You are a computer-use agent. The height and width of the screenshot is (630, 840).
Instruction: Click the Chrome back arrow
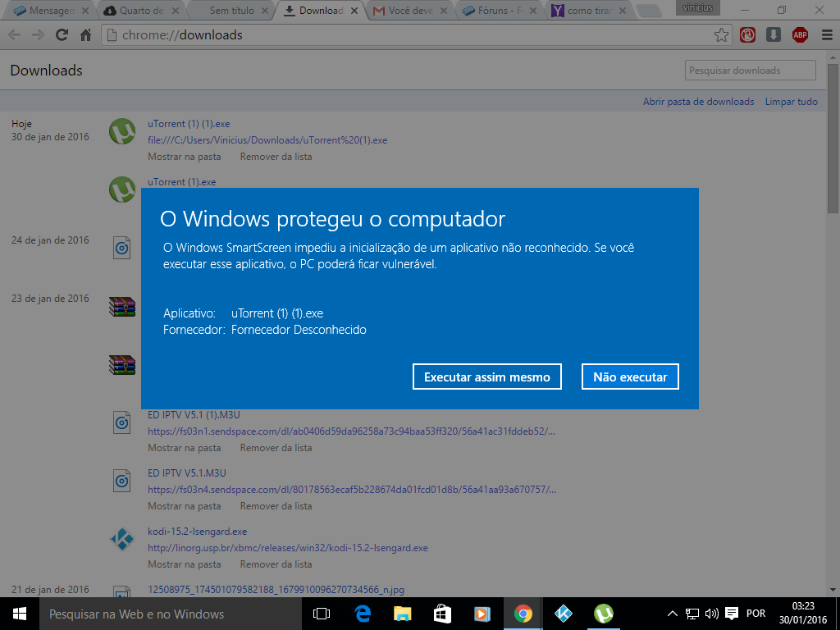(x=15, y=35)
